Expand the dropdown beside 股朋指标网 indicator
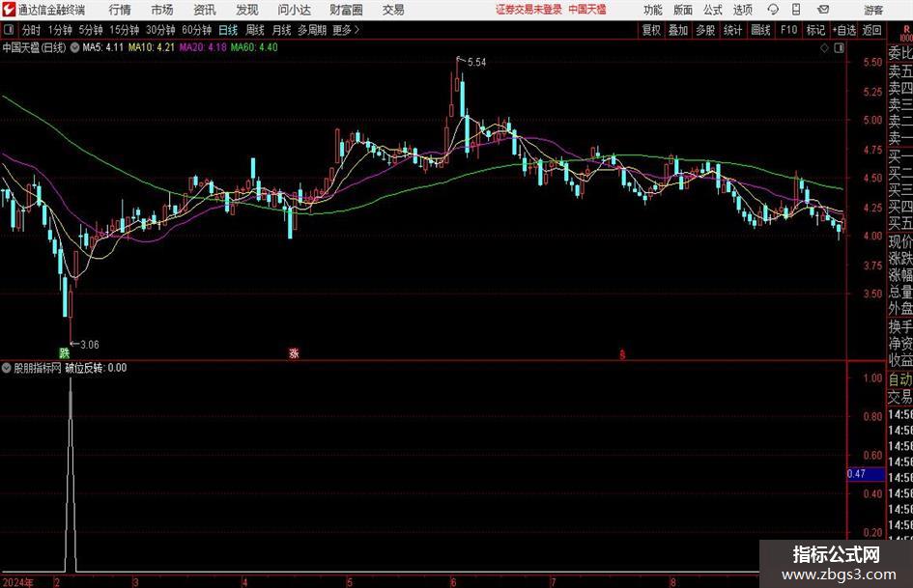This screenshot has width=913, height=588. point(7,367)
